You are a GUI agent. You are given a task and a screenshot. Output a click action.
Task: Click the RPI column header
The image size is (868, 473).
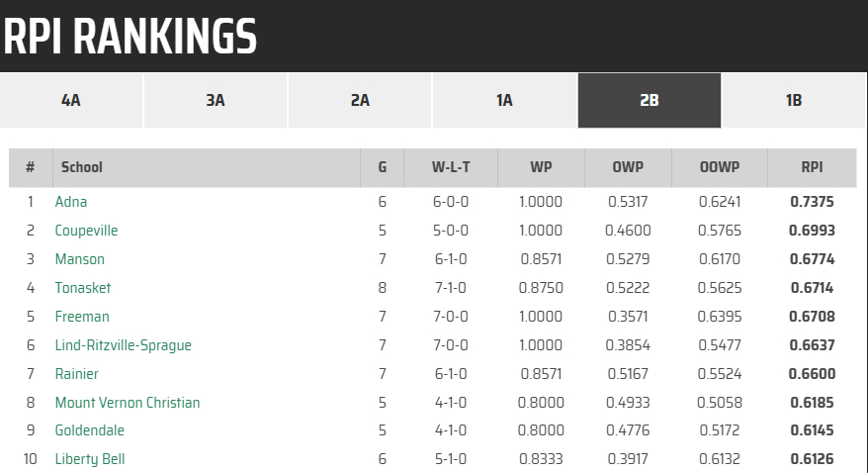(812, 167)
